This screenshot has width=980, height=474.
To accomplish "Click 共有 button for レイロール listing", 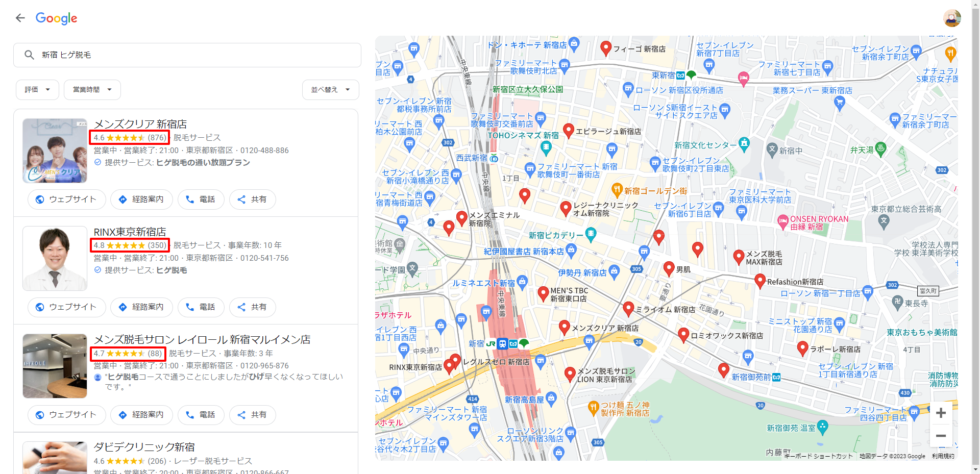I will pos(252,414).
